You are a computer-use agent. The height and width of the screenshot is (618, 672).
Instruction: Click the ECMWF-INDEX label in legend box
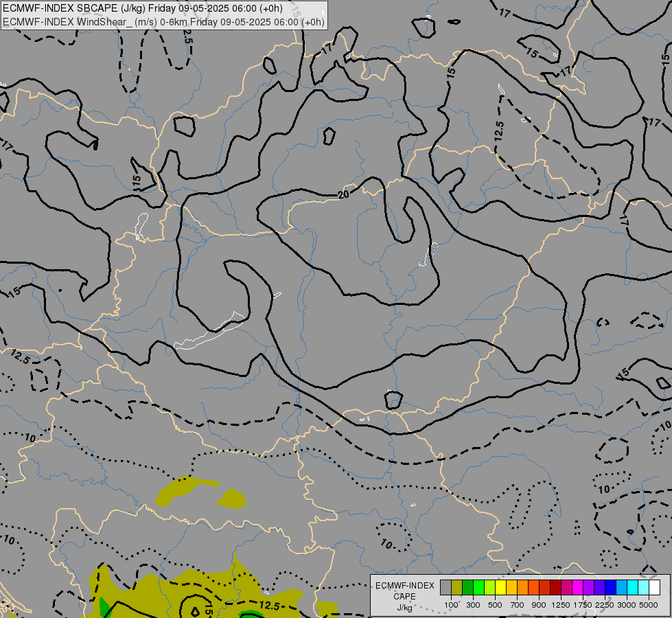pyautogui.click(x=404, y=586)
